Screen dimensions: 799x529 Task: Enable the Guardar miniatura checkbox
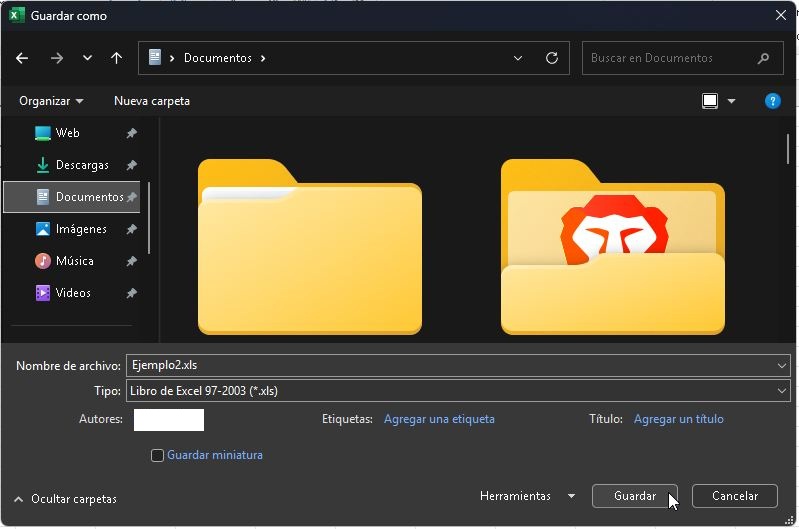pyautogui.click(x=157, y=456)
